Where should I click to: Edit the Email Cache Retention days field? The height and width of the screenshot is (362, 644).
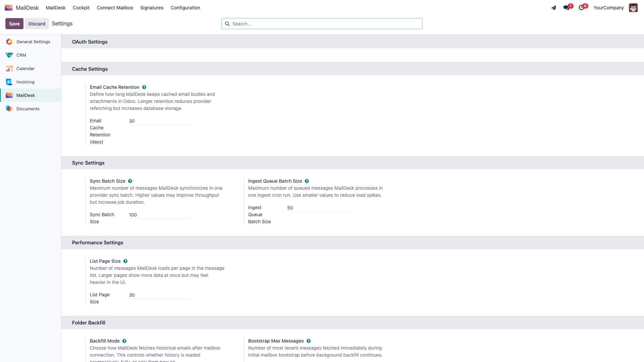(x=160, y=121)
